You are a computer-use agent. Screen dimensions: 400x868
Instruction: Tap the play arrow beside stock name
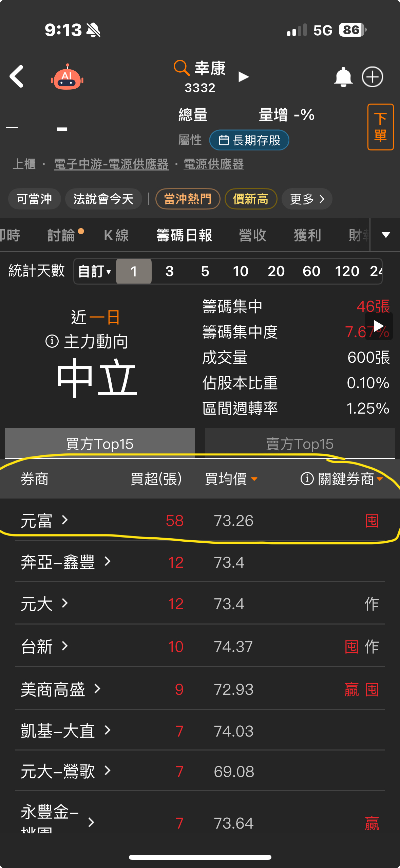coord(244,77)
